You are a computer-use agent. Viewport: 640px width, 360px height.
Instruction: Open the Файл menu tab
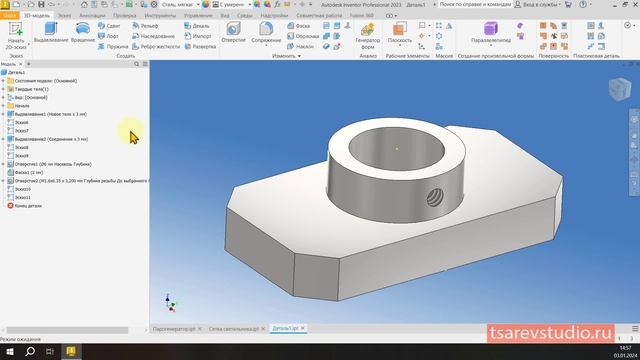[x=9, y=16]
